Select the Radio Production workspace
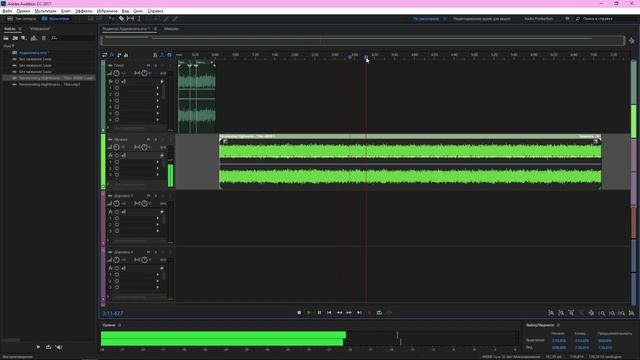The height and width of the screenshot is (360, 640). point(538,19)
